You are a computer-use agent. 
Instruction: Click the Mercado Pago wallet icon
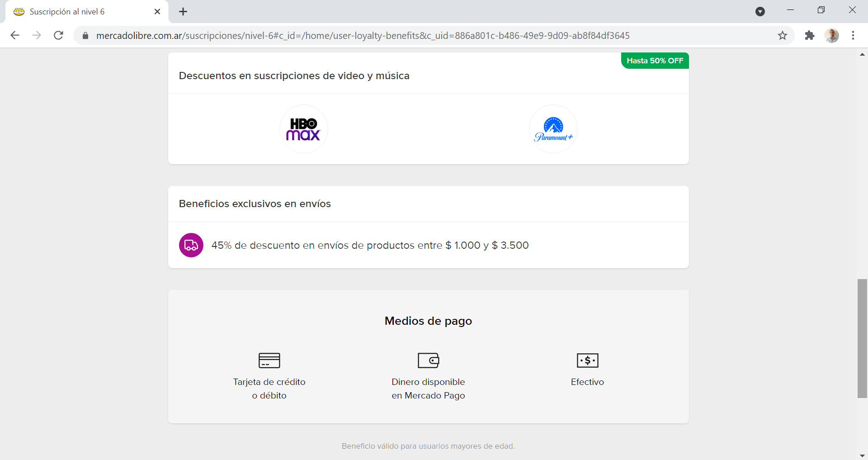[428, 360]
